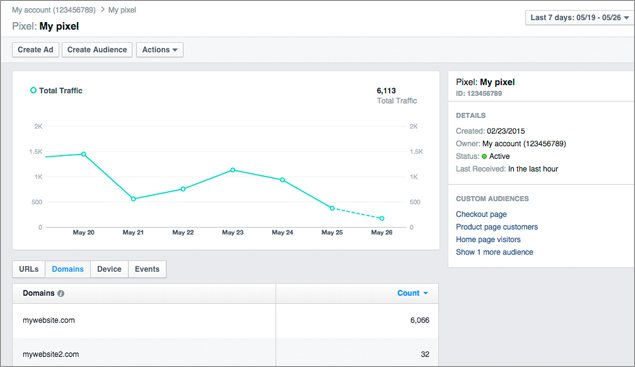Click the Owner My account (123456789) value
The image size is (635, 367).
[524, 144]
